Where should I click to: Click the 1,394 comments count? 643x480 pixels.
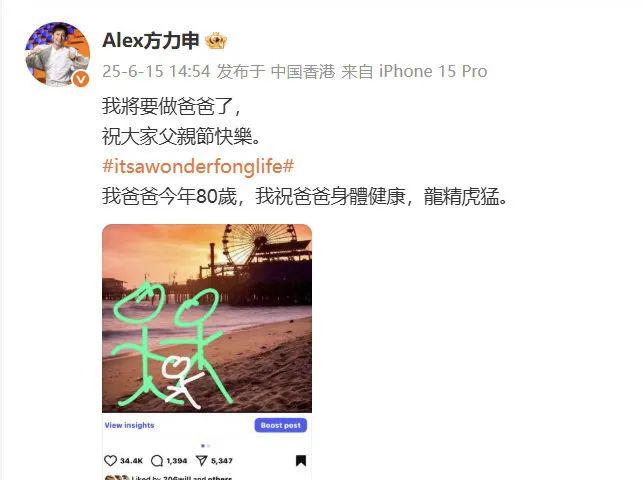[x=177, y=461]
